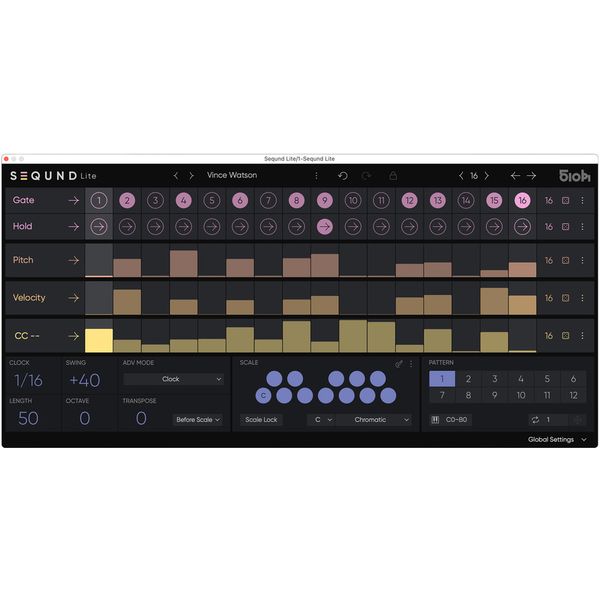Shift the sequence right with the arrow
The width and height of the screenshot is (600, 600).
(531, 175)
